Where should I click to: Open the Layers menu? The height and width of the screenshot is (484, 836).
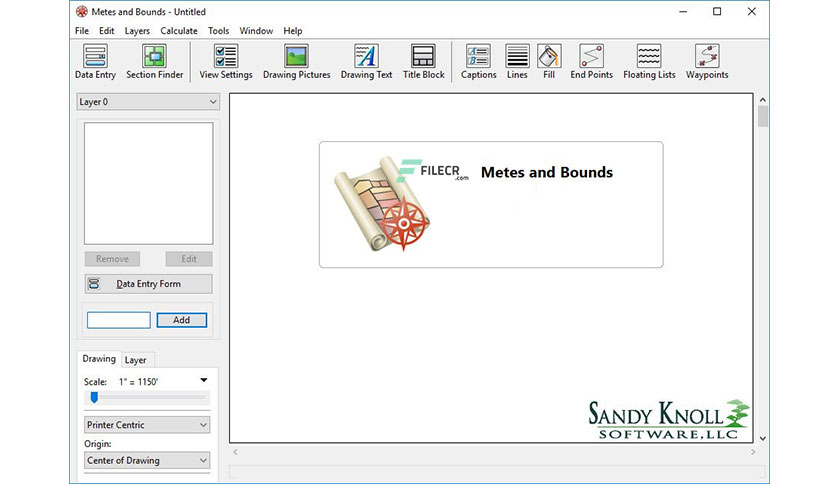point(137,31)
